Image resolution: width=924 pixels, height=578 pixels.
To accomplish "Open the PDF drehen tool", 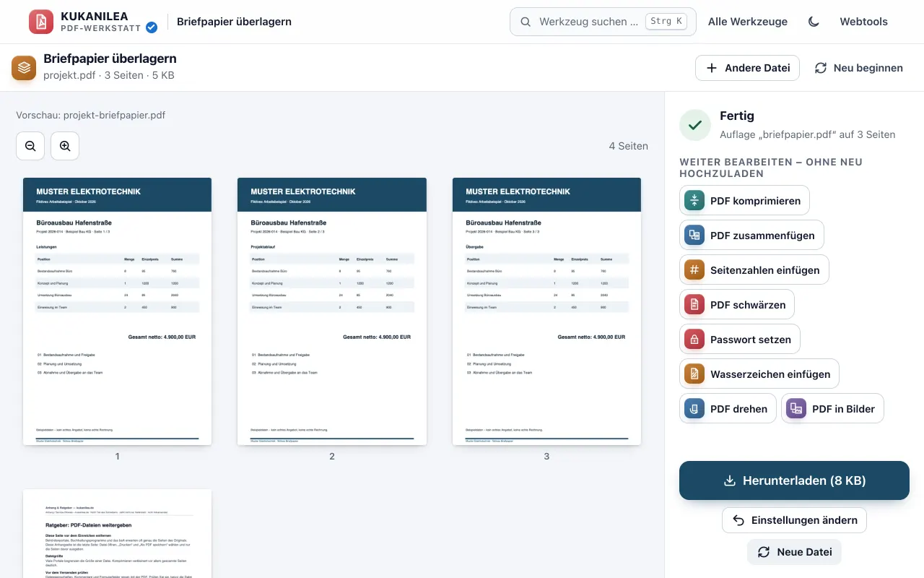I will pos(728,409).
